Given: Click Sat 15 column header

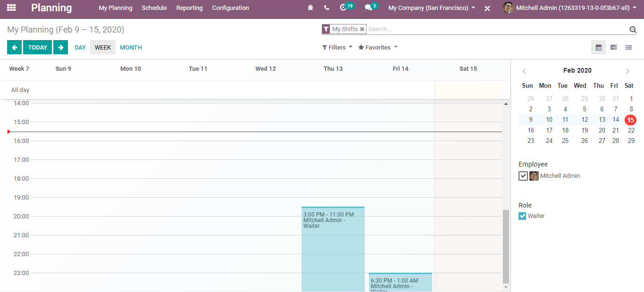Looking at the screenshot, I should point(468,69).
